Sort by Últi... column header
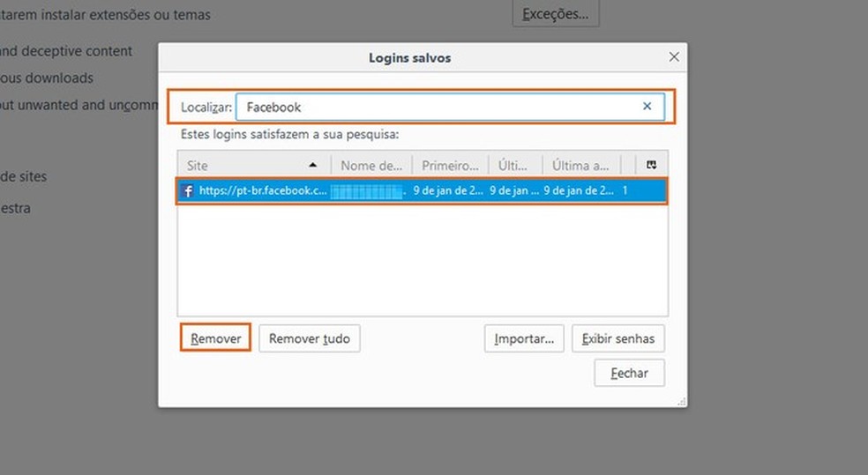Screen dimensions: 868x475 pos(515,165)
